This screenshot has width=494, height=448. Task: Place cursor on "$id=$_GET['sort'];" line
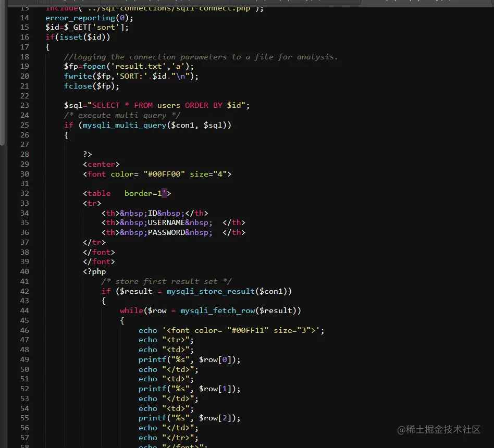(x=87, y=28)
